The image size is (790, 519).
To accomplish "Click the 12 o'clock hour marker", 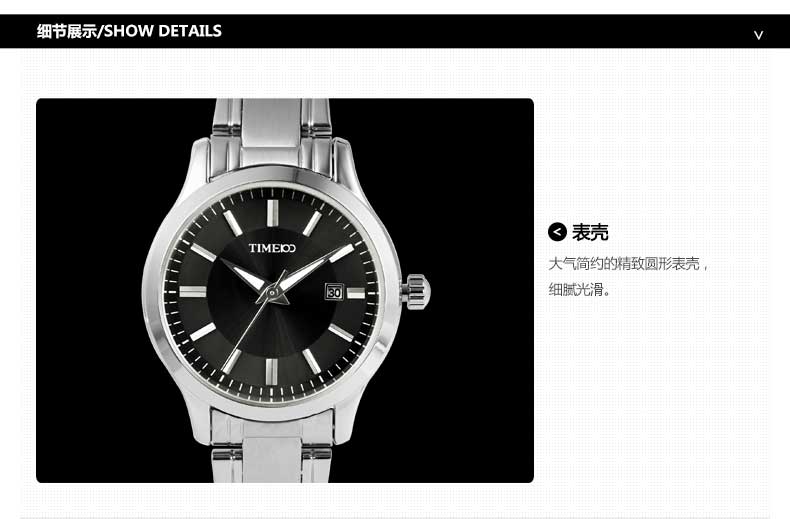I will 272,213.
